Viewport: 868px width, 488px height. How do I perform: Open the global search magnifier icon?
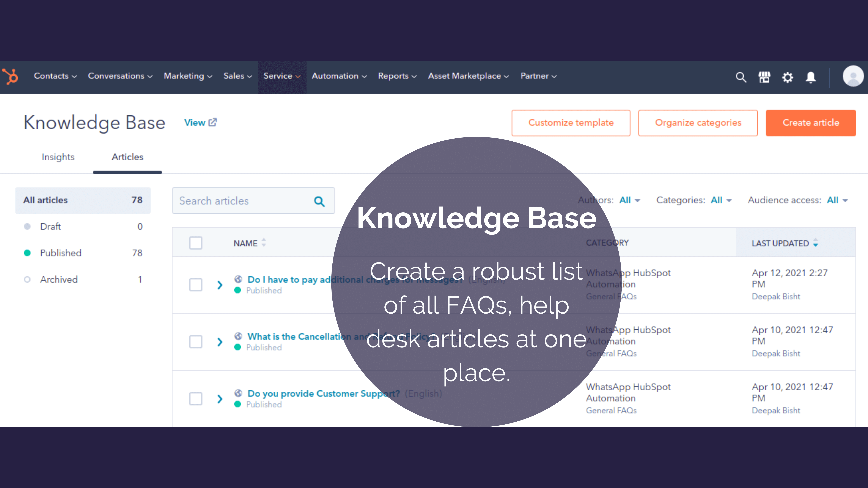741,77
